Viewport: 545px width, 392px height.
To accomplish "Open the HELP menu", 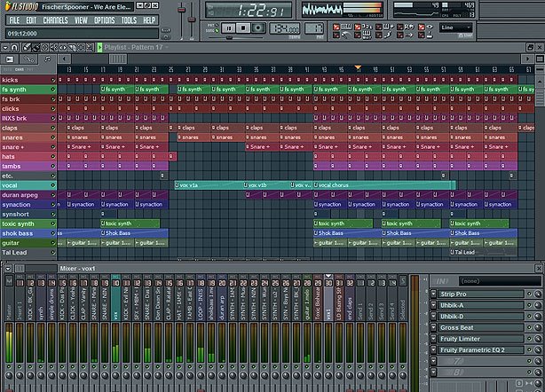I will point(149,20).
